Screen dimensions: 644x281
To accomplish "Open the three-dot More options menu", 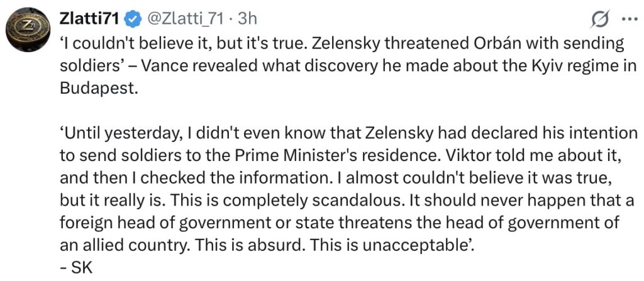I will pos(628,19).
